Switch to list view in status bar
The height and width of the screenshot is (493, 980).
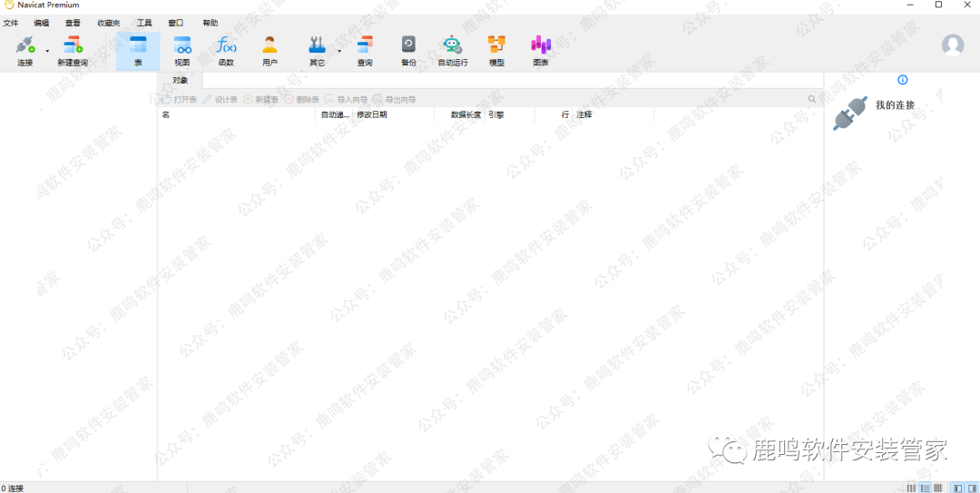[x=912, y=488]
